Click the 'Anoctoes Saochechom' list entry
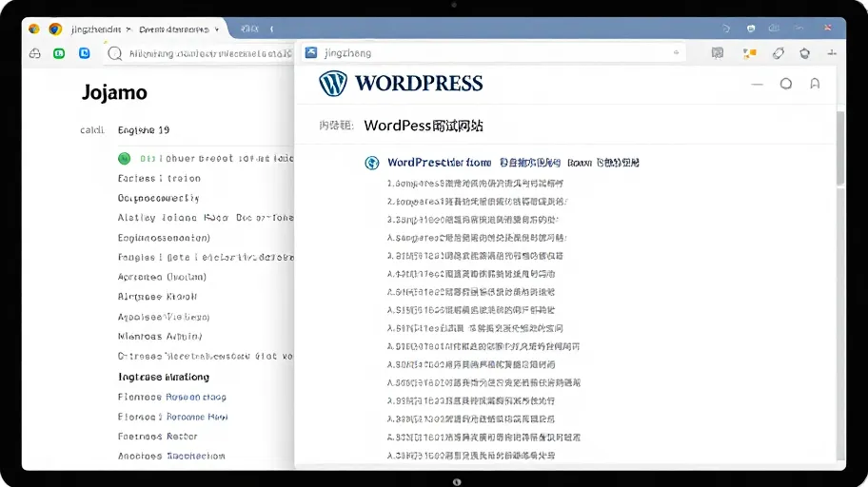The image size is (868, 487). coord(171,456)
